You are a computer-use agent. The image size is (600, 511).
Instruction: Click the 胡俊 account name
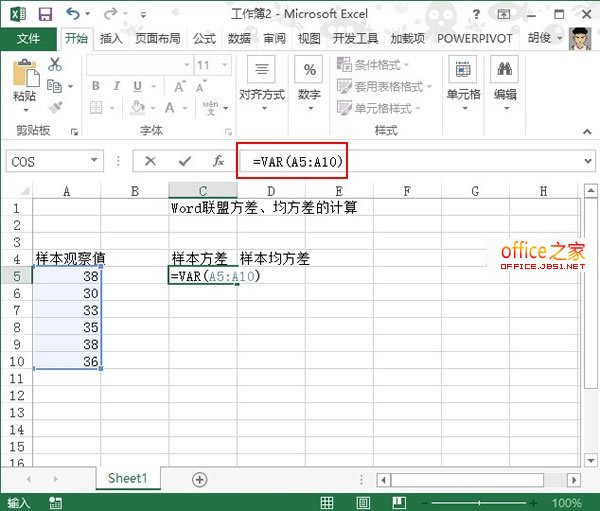(x=540, y=38)
